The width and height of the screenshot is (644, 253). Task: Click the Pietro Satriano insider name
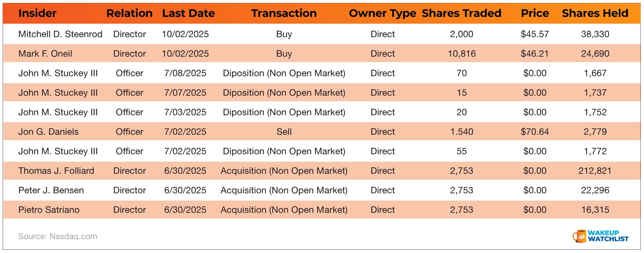49,210
